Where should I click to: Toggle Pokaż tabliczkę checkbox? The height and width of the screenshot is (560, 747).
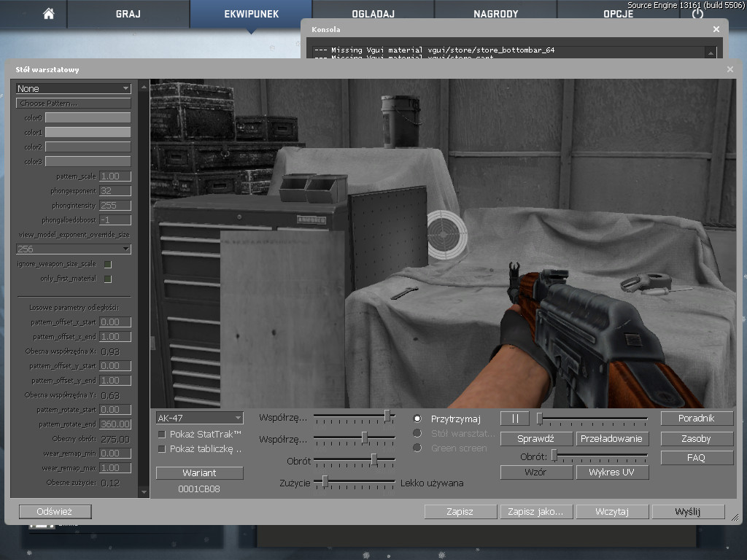tap(161, 449)
